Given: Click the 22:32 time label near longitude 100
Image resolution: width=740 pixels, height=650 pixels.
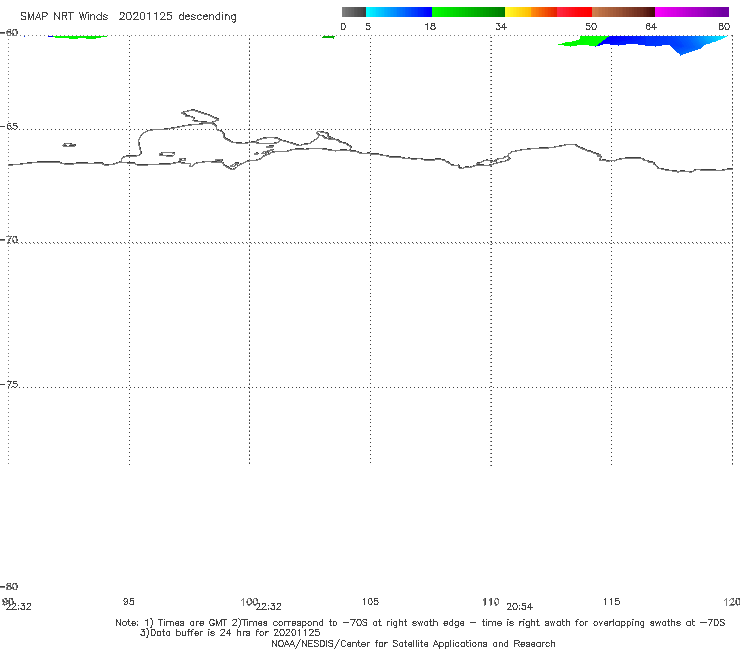Looking at the screenshot, I should tap(269, 607).
